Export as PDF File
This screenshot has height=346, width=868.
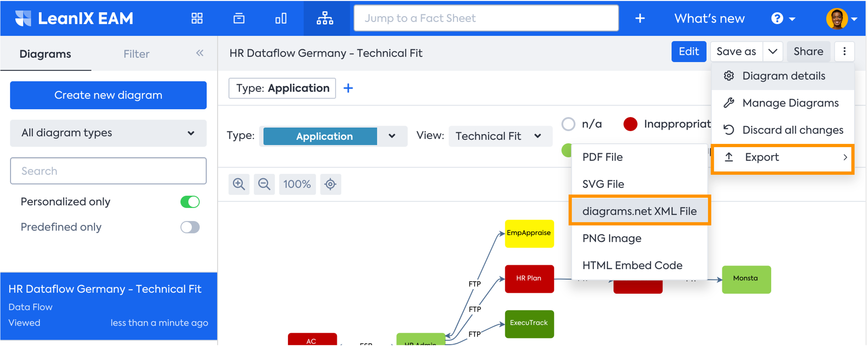tap(639, 157)
